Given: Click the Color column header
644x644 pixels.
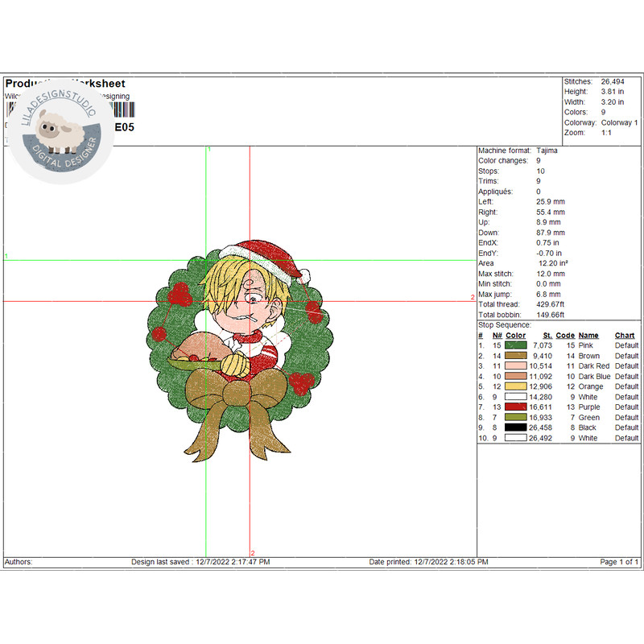Looking at the screenshot, I should pos(515,335).
